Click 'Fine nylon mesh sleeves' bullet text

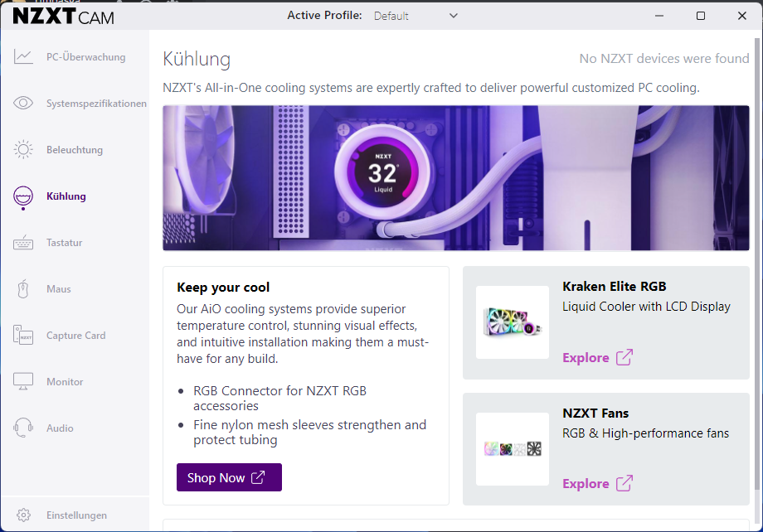tap(309, 433)
